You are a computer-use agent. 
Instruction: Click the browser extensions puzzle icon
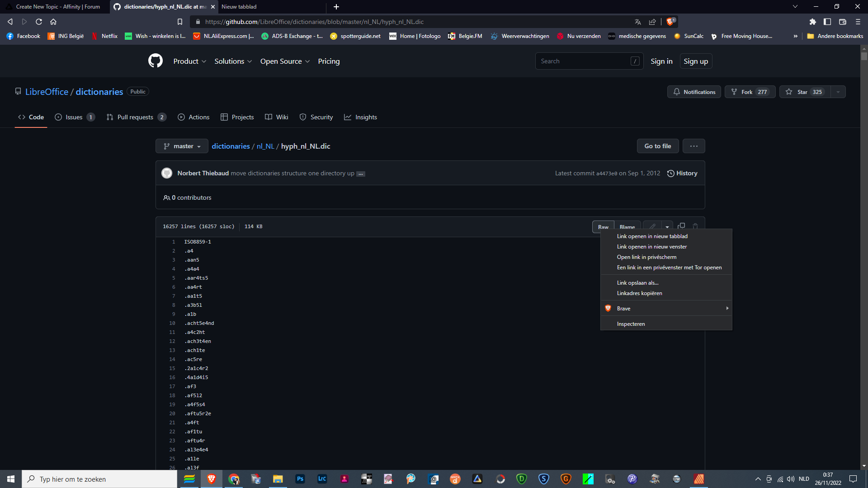812,22
